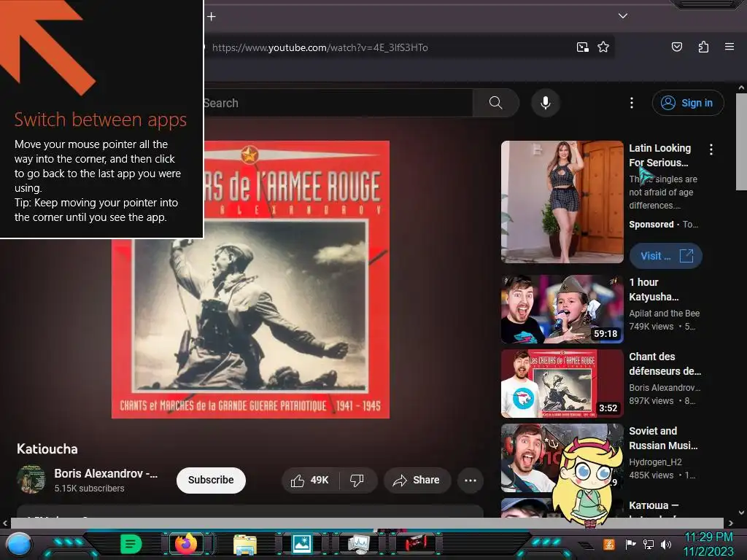The width and height of the screenshot is (747, 560).
Task: Click the YouTube search magnifier button
Action: pyautogui.click(x=495, y=103)
